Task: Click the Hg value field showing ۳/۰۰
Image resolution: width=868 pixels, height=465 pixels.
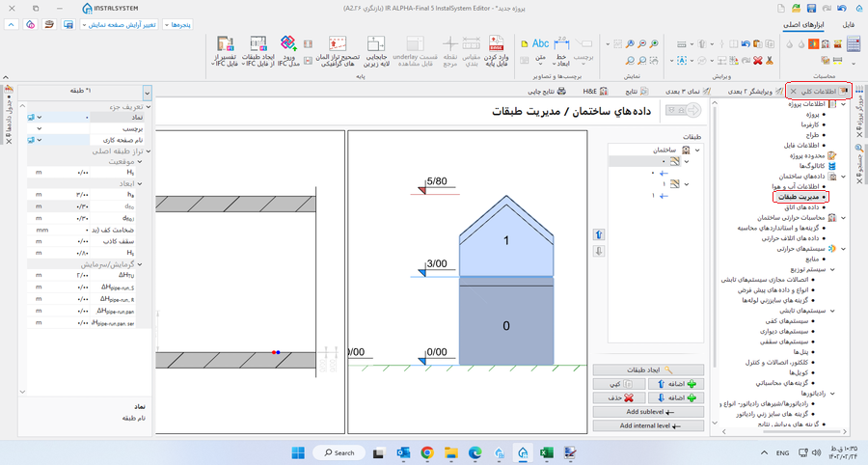Action: (87, 194)
